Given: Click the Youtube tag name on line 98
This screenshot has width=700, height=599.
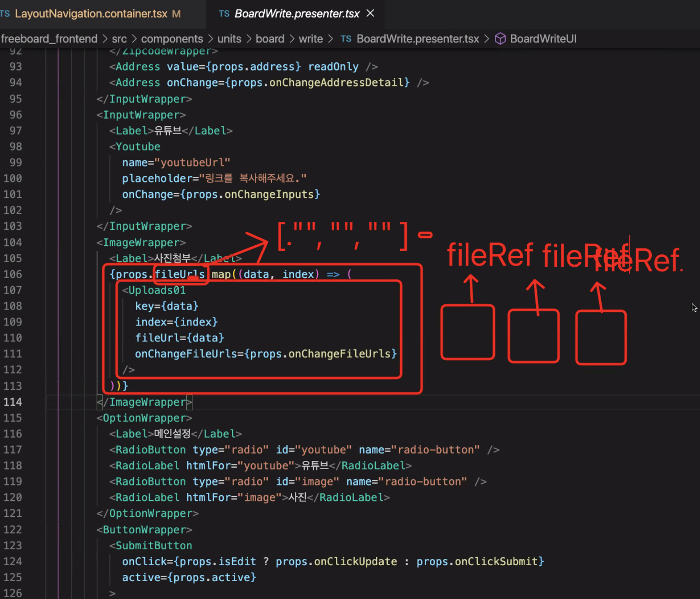Looking at the screenshot, I should (138, 147).
